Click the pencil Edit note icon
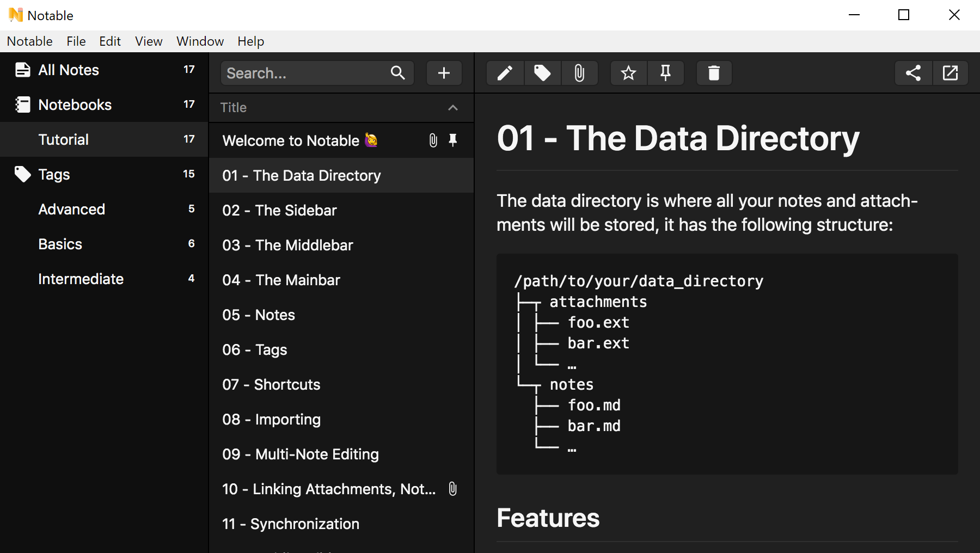 click(x=505, y=73)
